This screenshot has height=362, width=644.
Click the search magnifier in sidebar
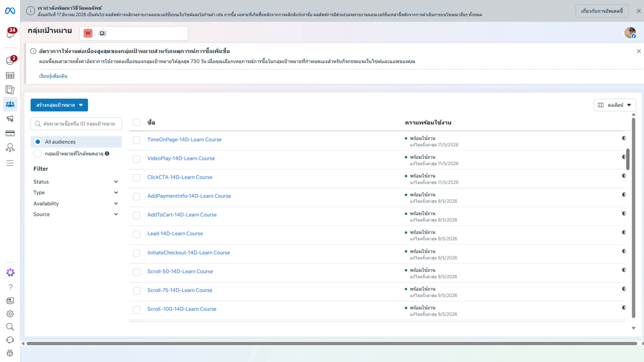10,327
